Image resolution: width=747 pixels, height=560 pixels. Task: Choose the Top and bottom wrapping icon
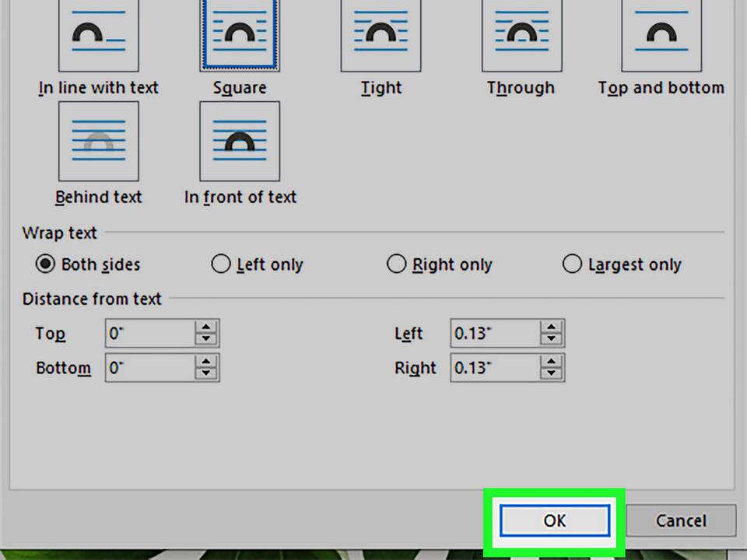(x=661, y=36)
